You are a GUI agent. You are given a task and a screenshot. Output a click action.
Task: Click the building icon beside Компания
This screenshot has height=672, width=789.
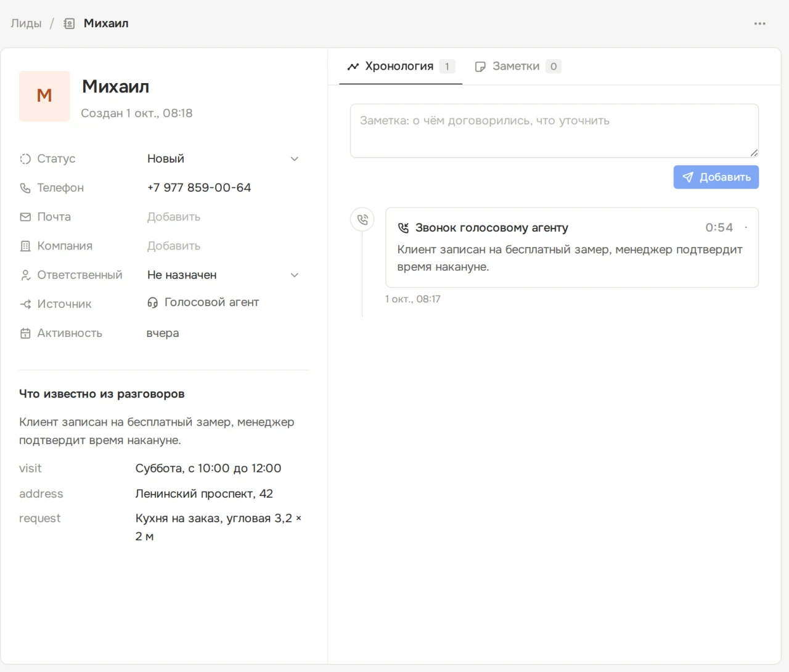point(25,246)
